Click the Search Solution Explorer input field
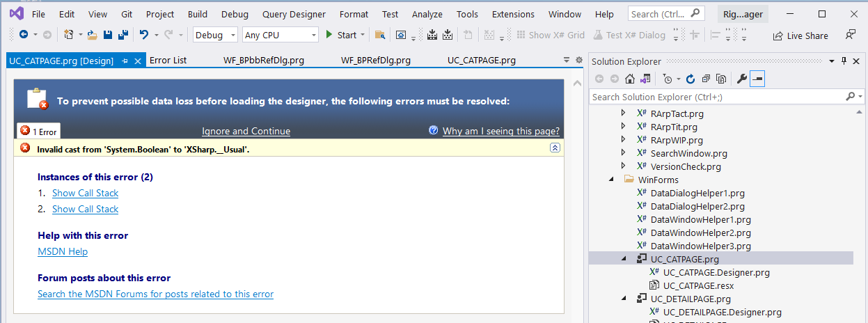 (717, 97)
